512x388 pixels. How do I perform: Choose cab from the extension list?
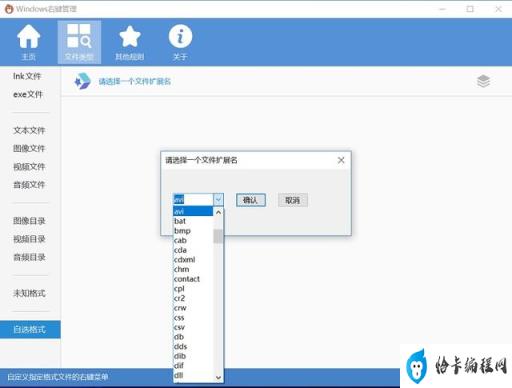[193, 240]
